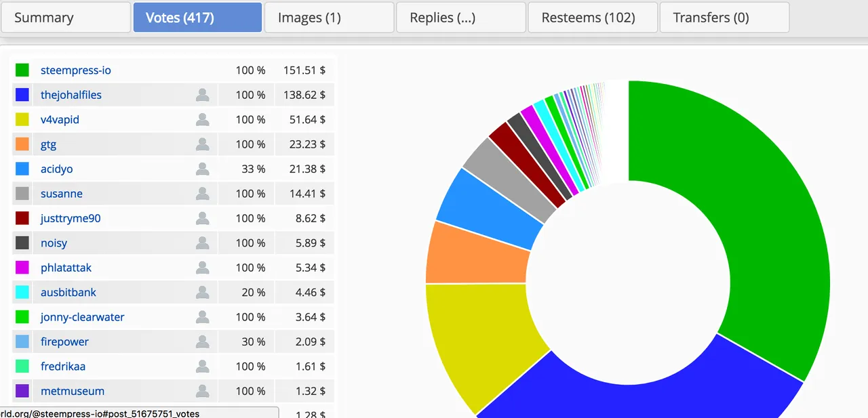
Task: Click the person icon beside firepower
Action: click(x=202, y=342)
